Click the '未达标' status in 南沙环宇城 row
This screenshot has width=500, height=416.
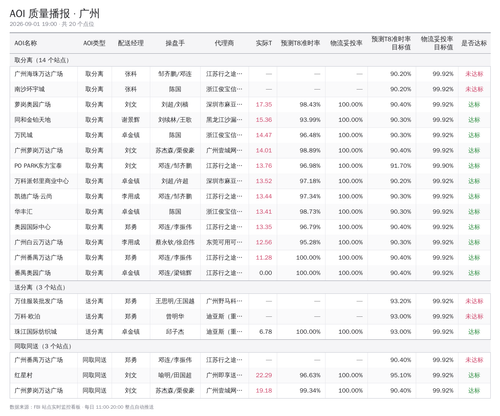click(474, 89)
